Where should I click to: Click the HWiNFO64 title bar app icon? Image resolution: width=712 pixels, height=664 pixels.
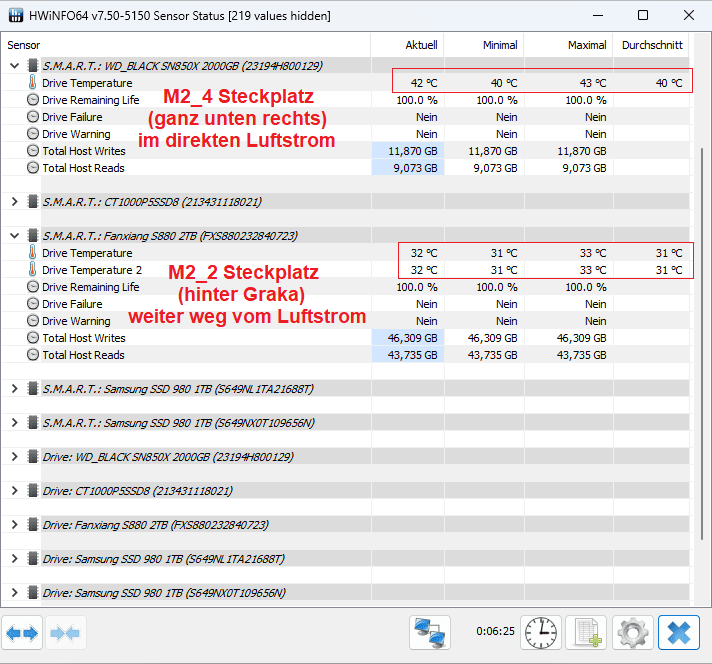pos(16,15)
